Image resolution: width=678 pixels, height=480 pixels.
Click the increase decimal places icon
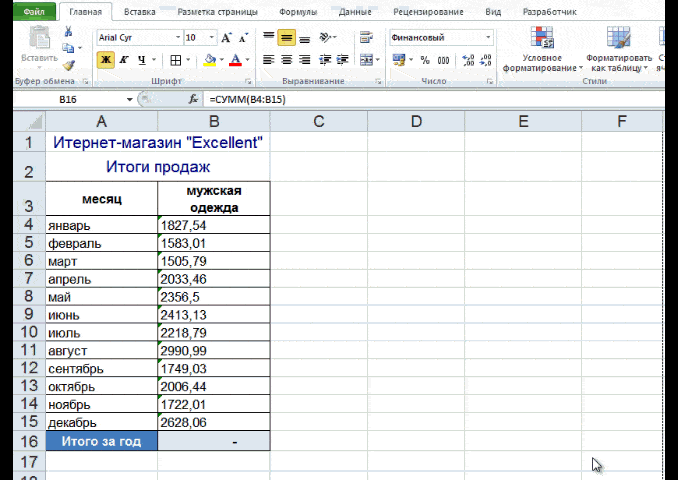pyautogui.click(x=468, y=60)
